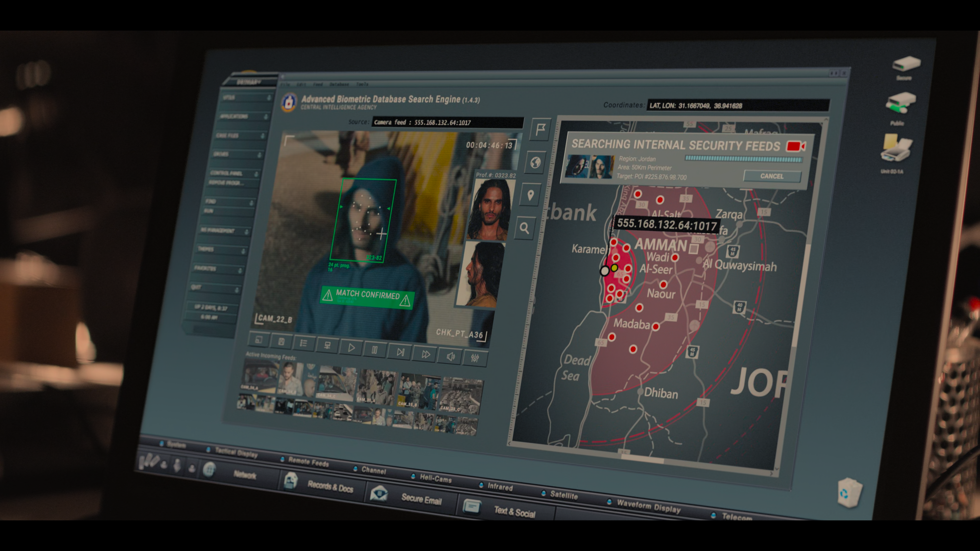980x551 pixels.
Task: Toggle the Satellite indicator
Action: pos(544,493)
